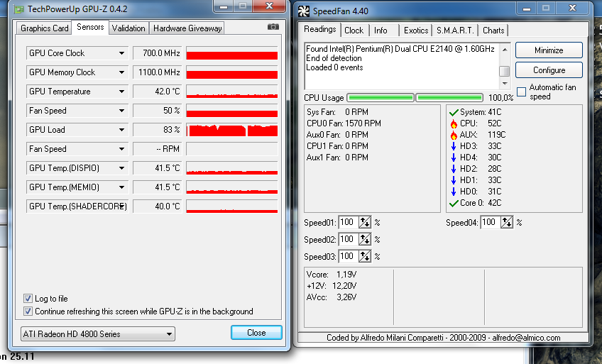The image size is (602, 364).
Task: Open the Fan Speed percent sensor dropdown
Action: 121,111
